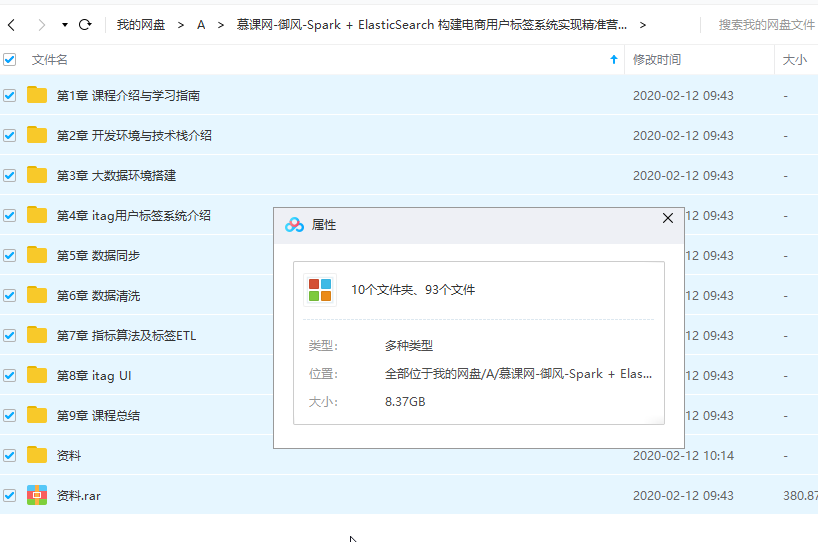
Task: Sort by 大小 column header
Action: (x=795, y=59)
